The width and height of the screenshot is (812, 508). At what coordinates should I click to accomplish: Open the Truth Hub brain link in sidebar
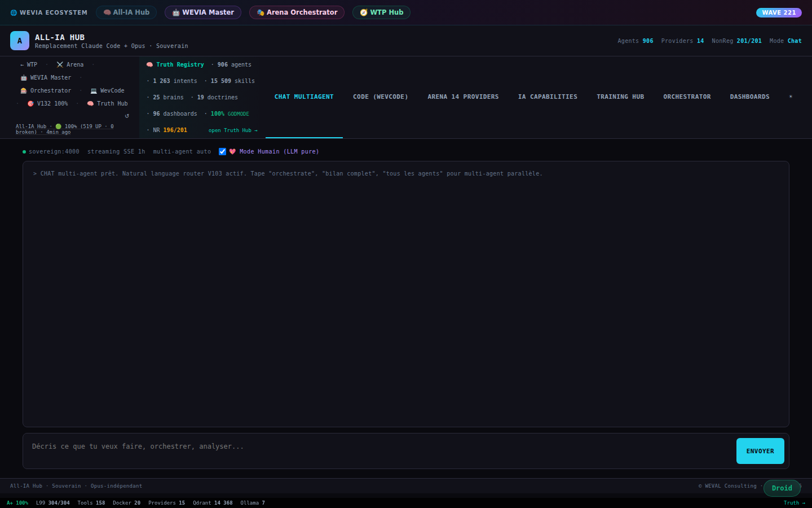pos(107,104)
